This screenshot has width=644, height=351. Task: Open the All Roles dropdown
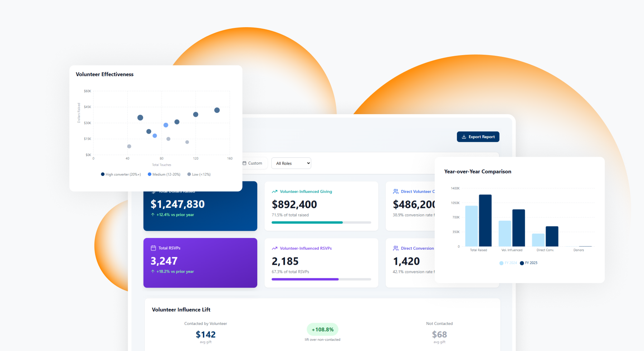pyautogui.click(x=291, y=163)
